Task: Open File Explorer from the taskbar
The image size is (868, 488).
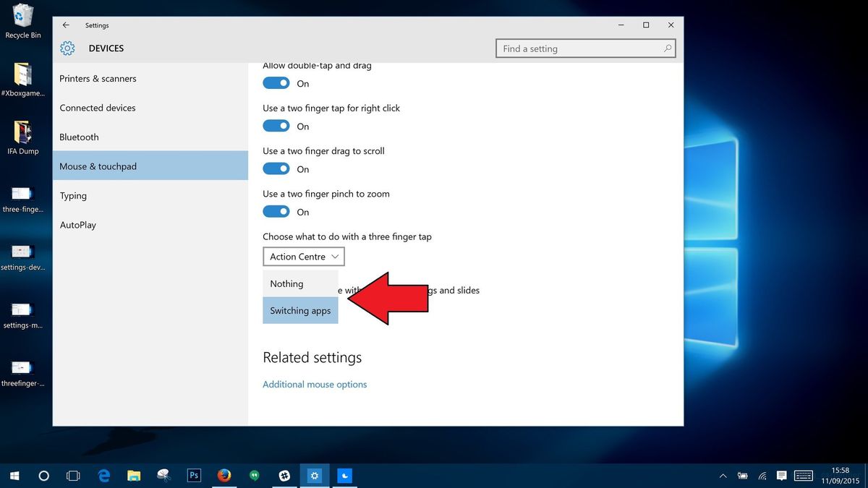Action: tap(134, 476)
